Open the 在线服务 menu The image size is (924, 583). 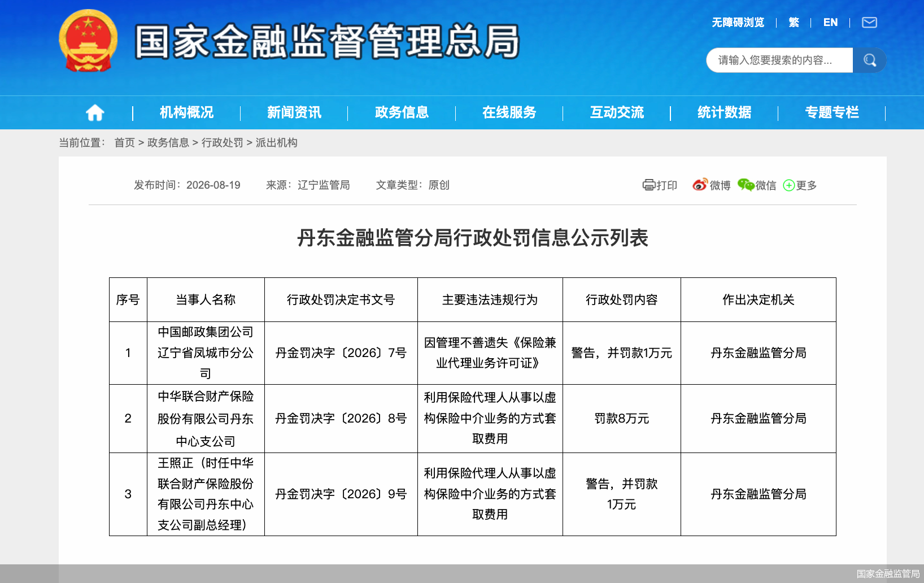509,112
